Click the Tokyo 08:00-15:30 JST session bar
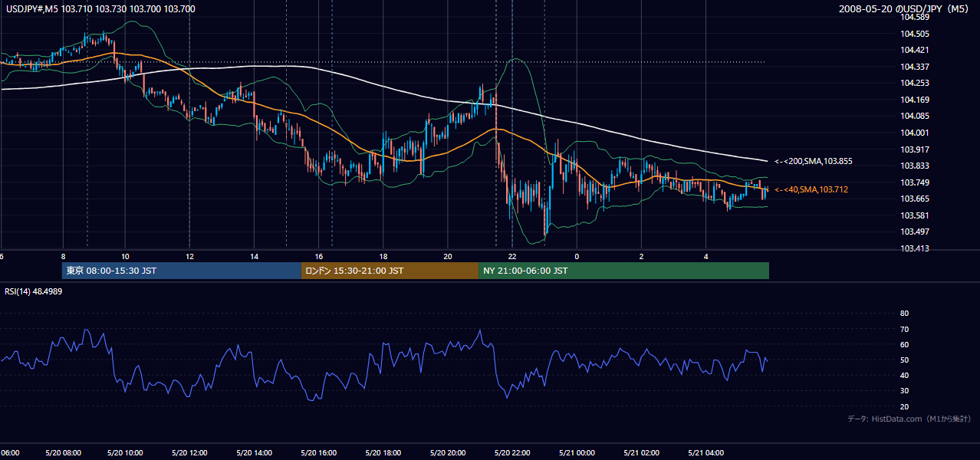 pos(182,271)
